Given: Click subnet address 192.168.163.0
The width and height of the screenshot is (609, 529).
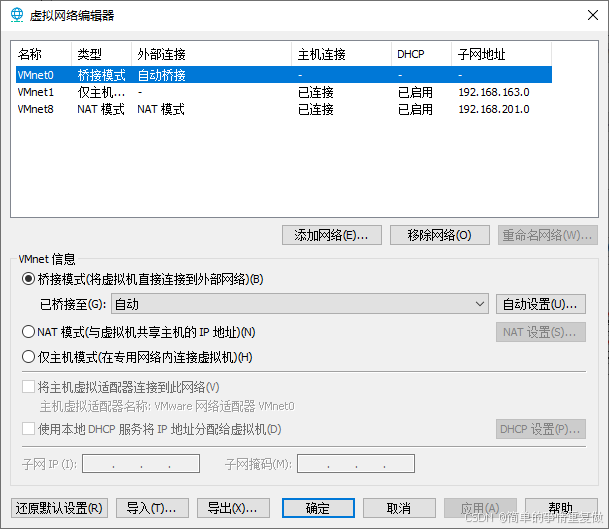Looking at the screenshot, I should [x=494, y=92].
